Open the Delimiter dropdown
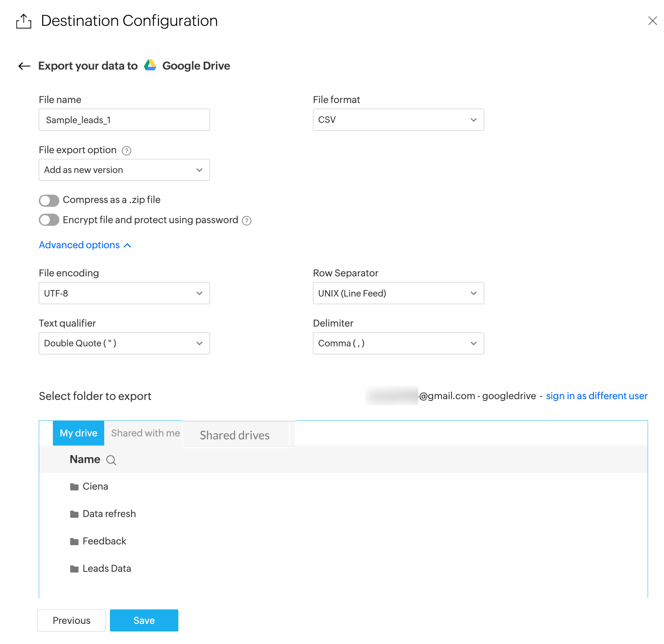Image resolution: width=664 pixels, height=644 pixels. click(398, 343)
